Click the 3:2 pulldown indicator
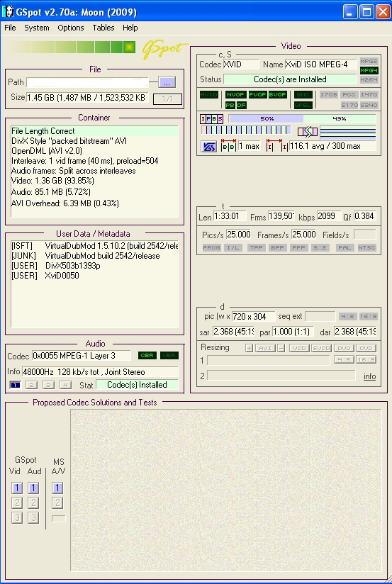 tap(320, 247)
